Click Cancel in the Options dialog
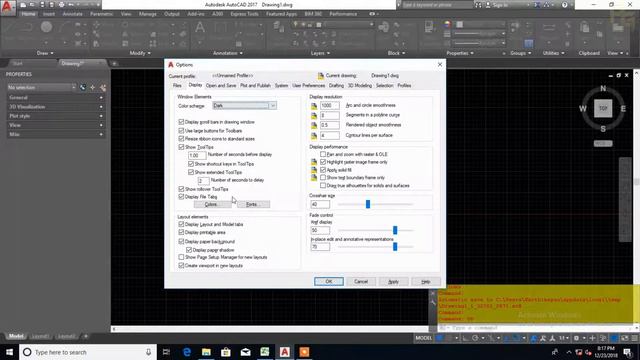640x360 pixels. click(361, 282)
